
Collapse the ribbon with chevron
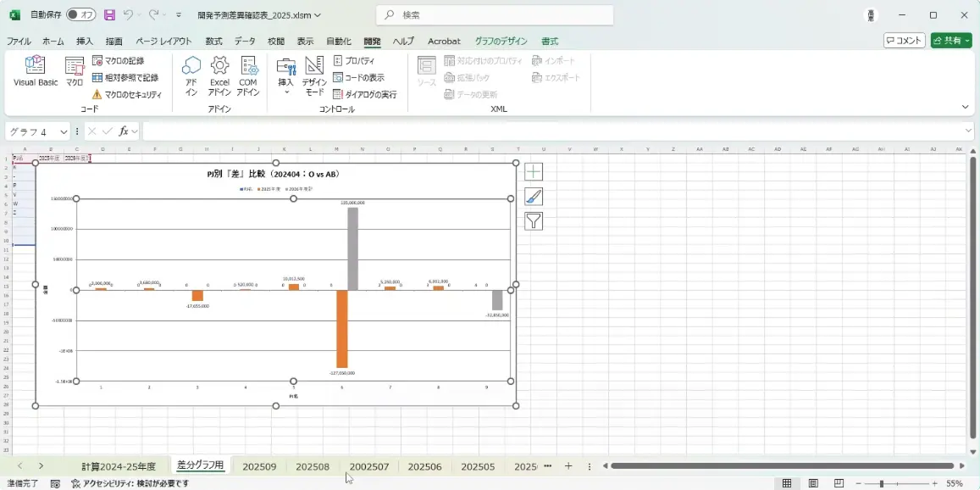coord(966,107)
